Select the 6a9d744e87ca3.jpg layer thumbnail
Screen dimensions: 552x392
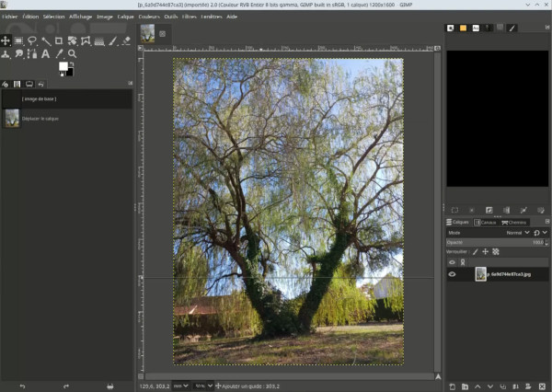480,274
